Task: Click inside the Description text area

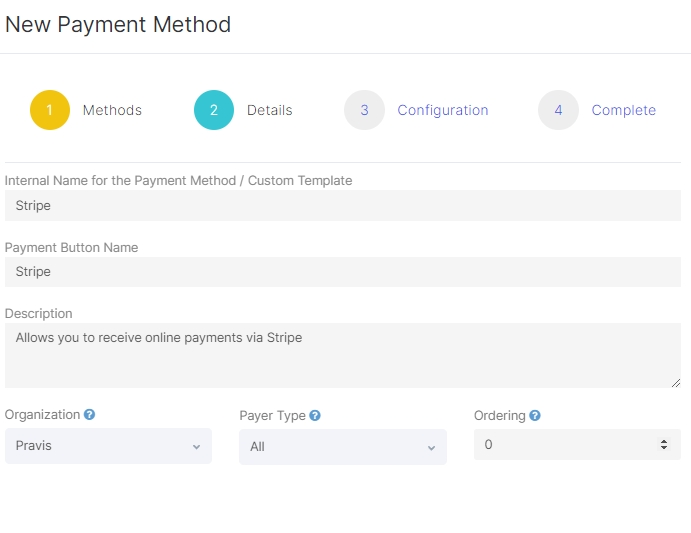Action: click(x=342, y=355)
